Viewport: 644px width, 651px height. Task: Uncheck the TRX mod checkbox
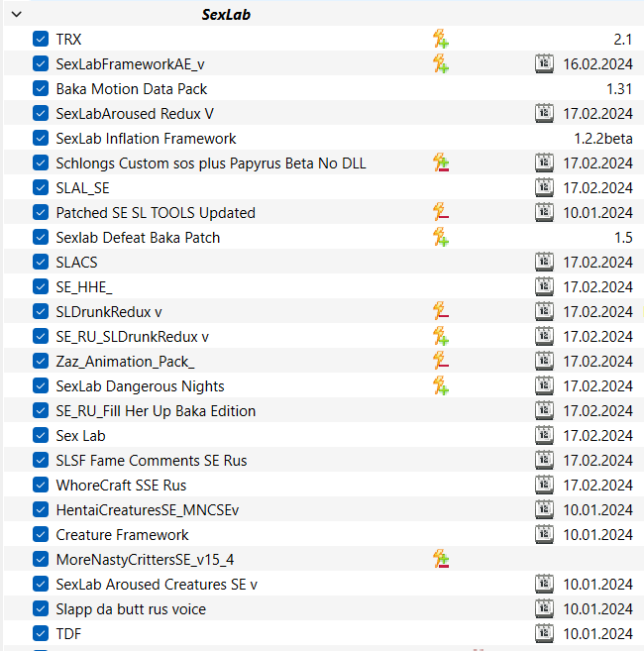pyautogui.click(x=41, y=39)
